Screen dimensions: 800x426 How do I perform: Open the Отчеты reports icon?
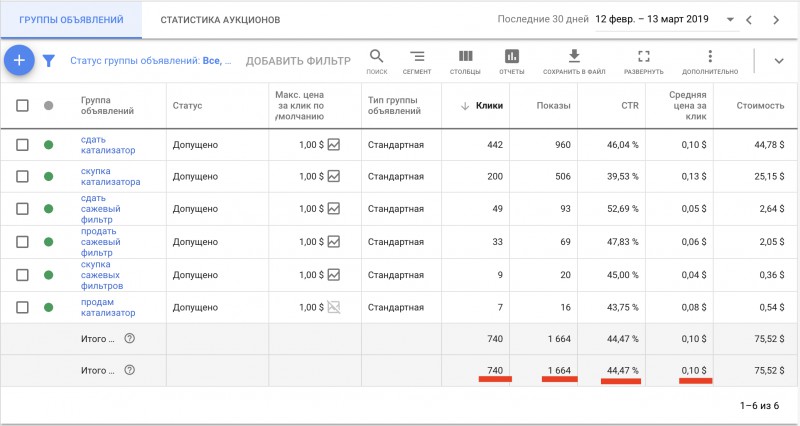(512, 57)
